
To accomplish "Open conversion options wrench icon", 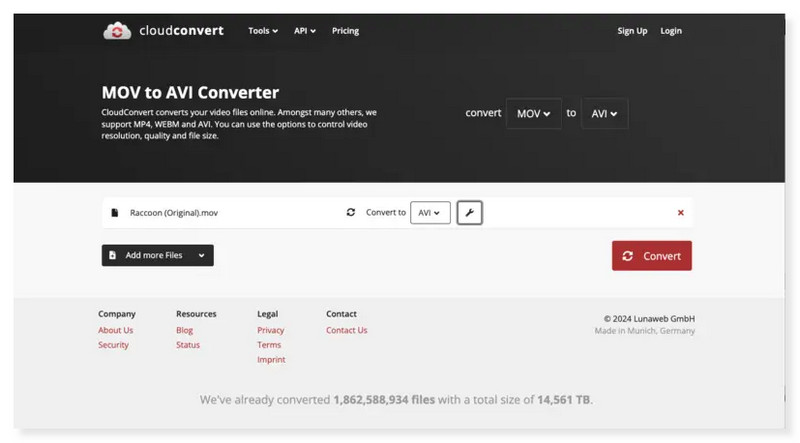I will click(x=469, y=213).
